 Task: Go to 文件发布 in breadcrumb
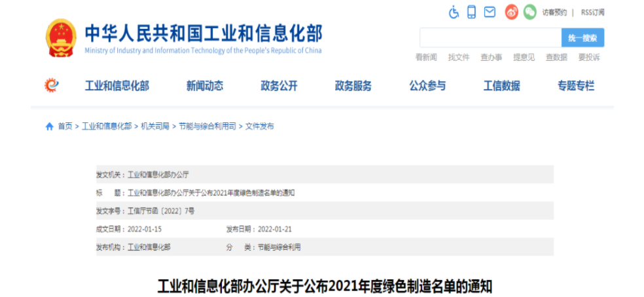260,126
